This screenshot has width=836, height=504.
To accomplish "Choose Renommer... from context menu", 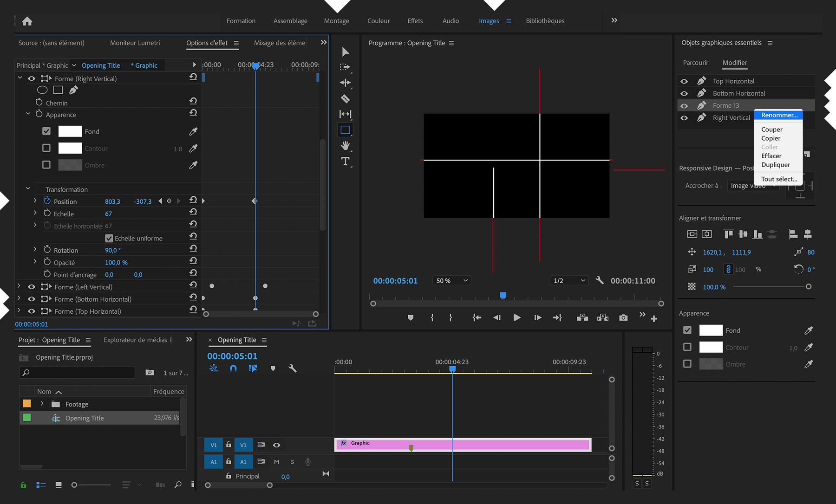I will (779, 115).
